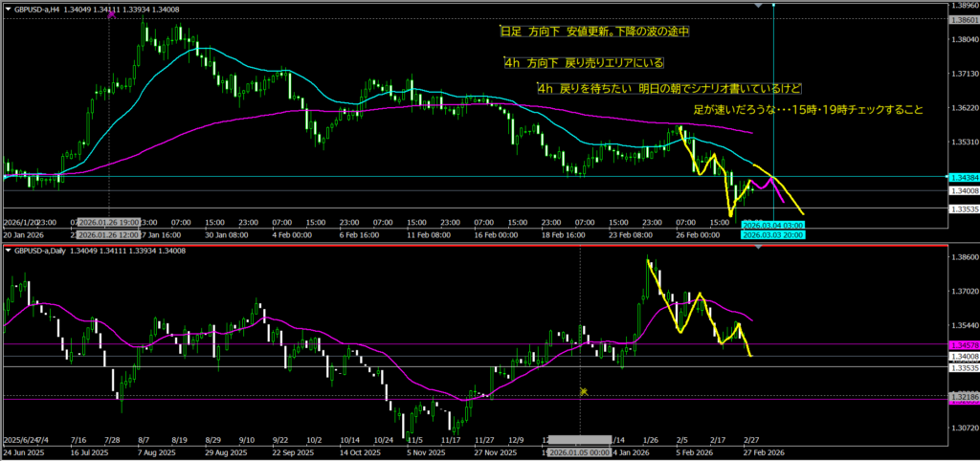Select the '4h 方向下 戻り売りエリアにいる' text label

click(583, 63)
